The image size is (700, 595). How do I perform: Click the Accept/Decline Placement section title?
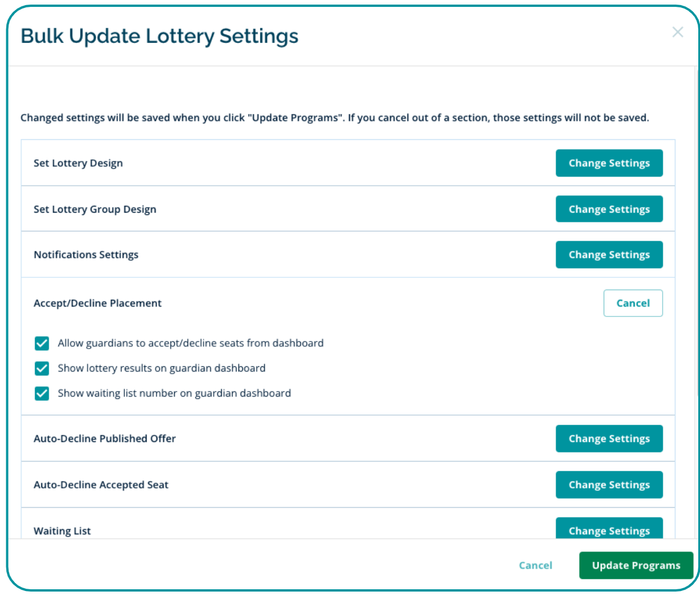point(97,303)
